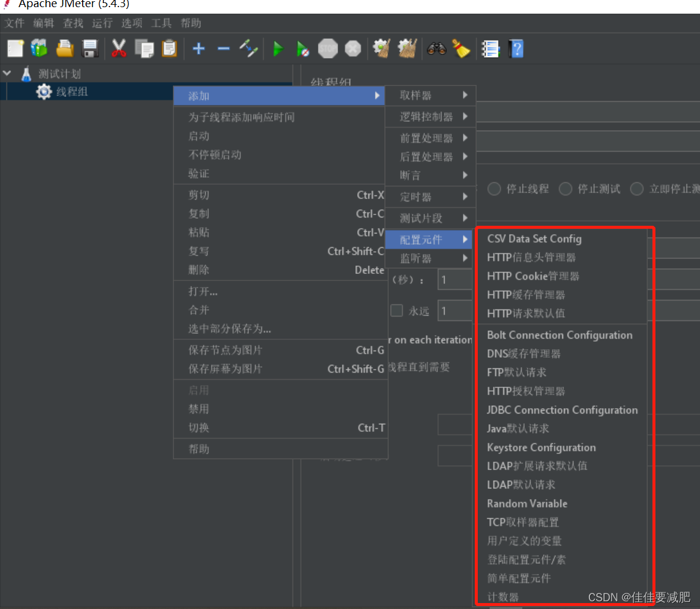Choose 计数器 config element
This screenshot has height=609, width=700.
click(561, 597)
